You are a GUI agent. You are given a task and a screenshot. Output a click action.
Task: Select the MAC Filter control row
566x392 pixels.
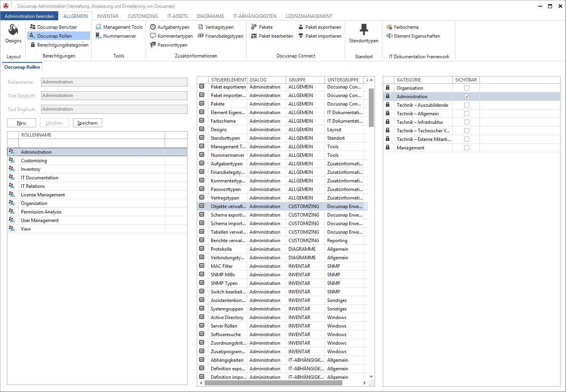tap(283, 266)
